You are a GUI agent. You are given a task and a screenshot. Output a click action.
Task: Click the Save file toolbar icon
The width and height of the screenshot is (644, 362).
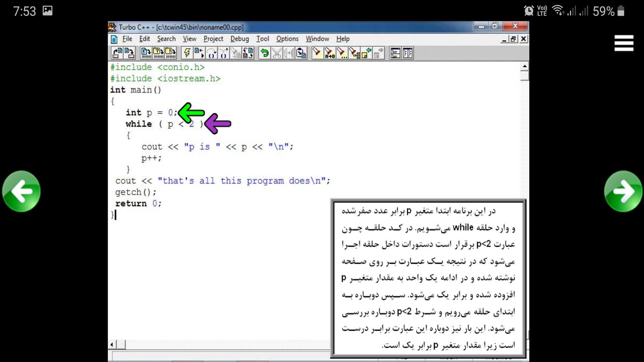[129, 53]
